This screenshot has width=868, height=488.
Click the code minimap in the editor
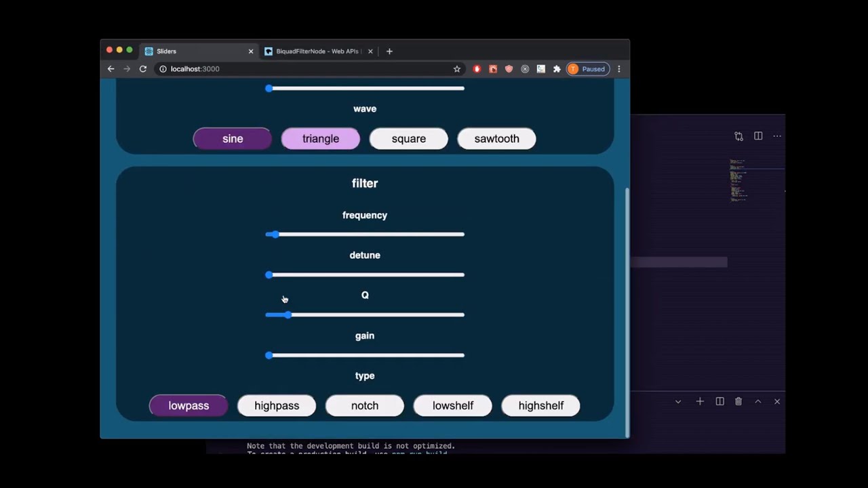pyautogui.click(x=739, y=180)
